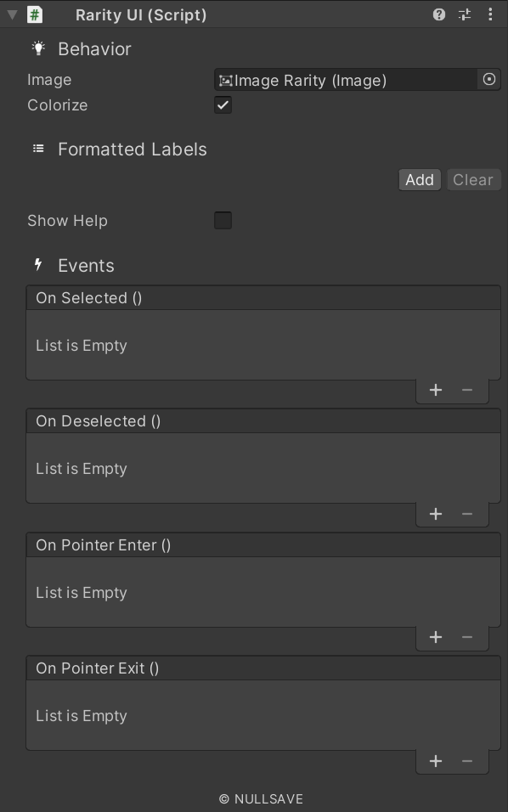508x812 pixels.
Task: Open the Rarity UI three-dot context menu
Action: click(x=490, y=14)
